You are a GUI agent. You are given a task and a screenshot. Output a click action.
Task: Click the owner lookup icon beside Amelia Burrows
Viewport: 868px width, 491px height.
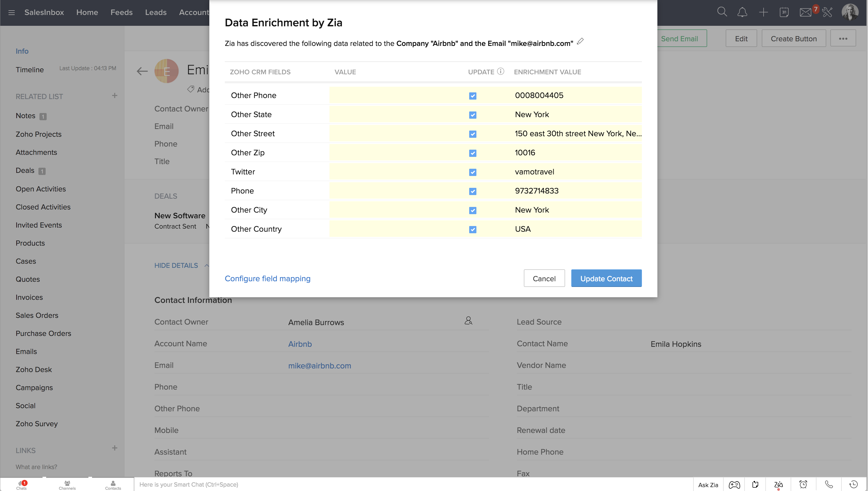click(x=468, y=321)
